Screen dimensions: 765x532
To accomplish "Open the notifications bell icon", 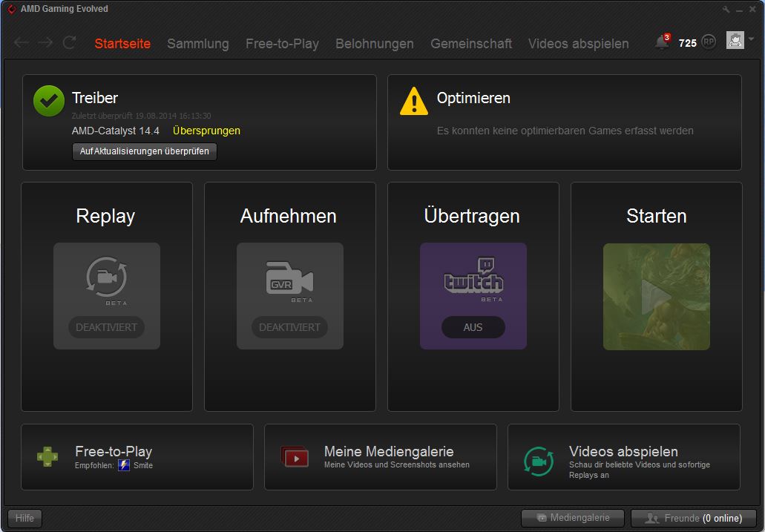I will point(662,42).
